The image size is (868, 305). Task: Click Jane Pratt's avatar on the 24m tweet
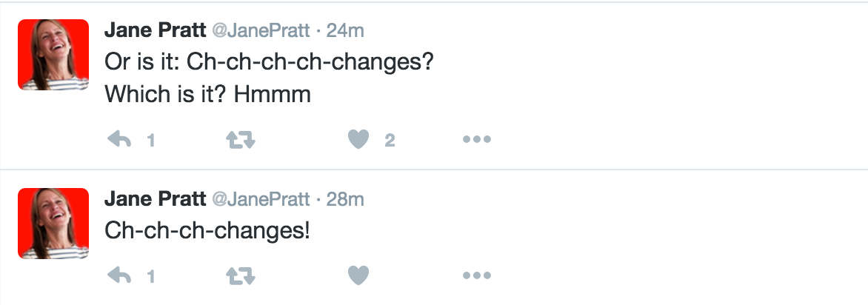coord(53,54)
